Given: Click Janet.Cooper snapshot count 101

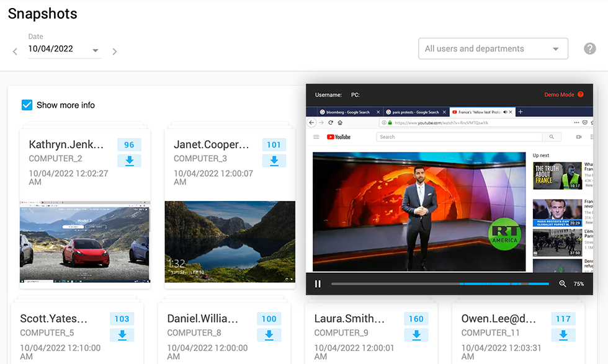Looking at the screenshot, I should (x=274, y=145).
